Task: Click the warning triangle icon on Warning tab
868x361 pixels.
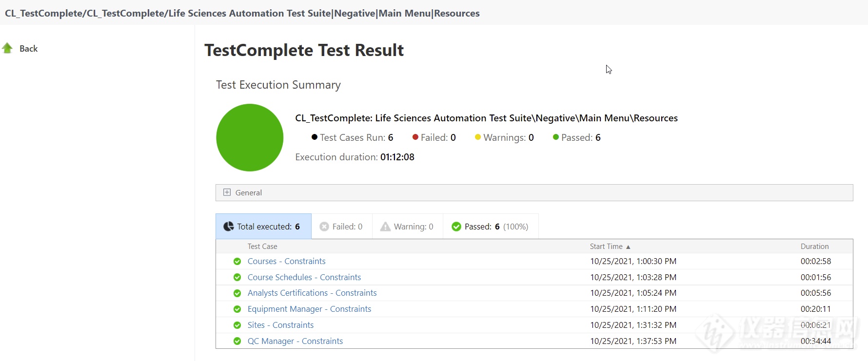Action: (385, 227)
